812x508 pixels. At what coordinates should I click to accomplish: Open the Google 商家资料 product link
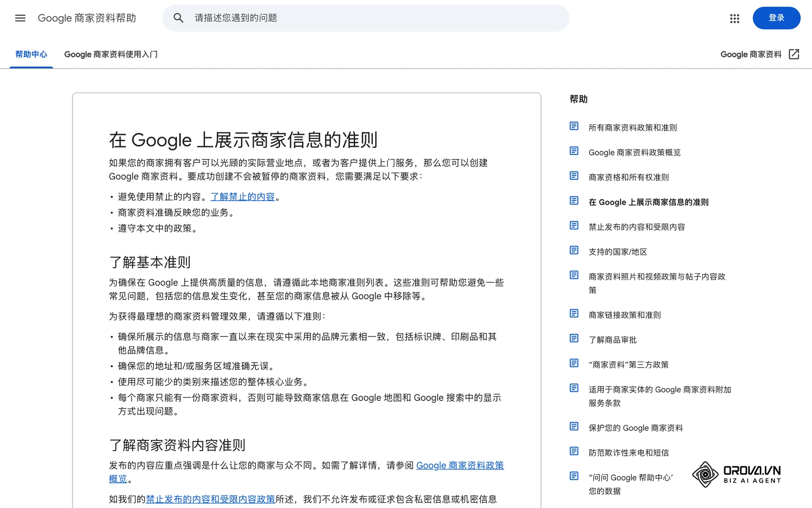click(751, 54)
